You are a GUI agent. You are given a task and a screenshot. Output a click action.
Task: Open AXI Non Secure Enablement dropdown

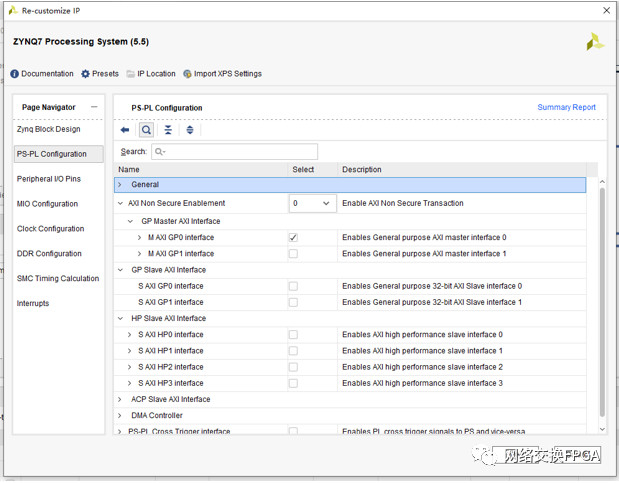pos(312,204)
